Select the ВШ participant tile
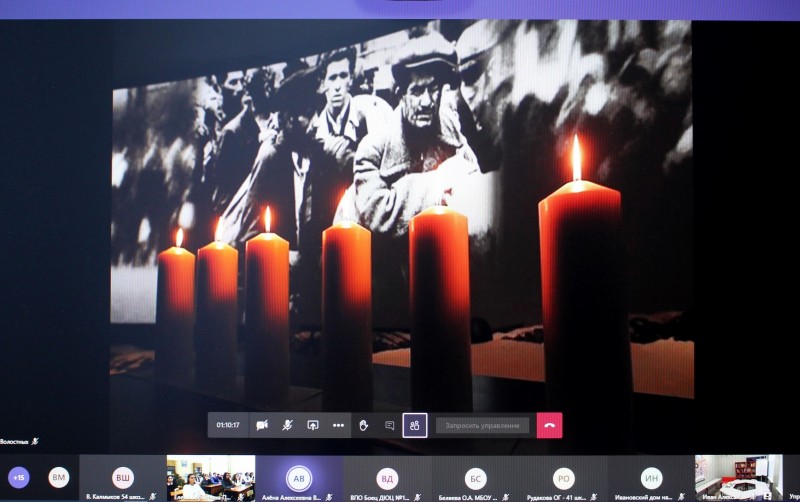 point(122,478)
